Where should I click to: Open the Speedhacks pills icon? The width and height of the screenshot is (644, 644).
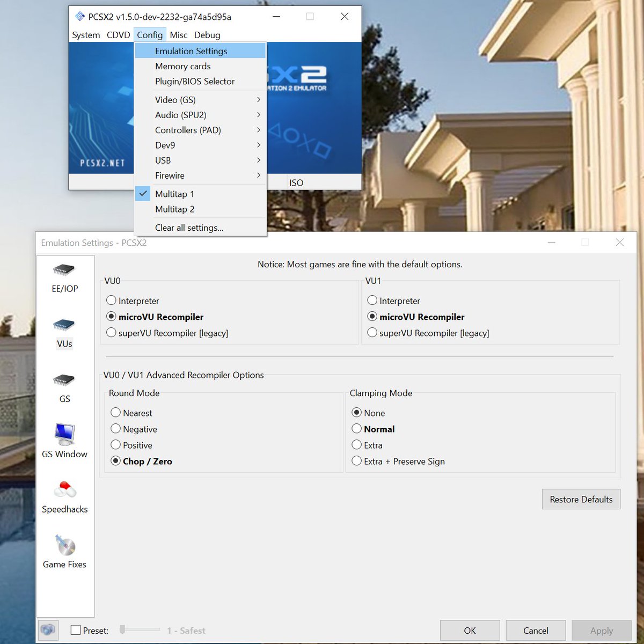(x=65, y=489)
